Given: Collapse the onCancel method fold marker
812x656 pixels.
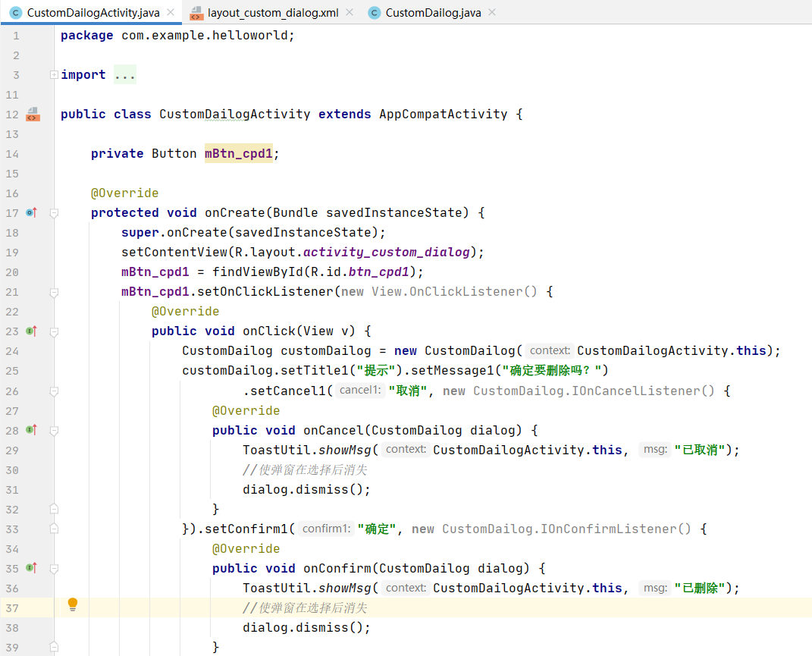Looking at the screenshot, I should pos(54,431).
